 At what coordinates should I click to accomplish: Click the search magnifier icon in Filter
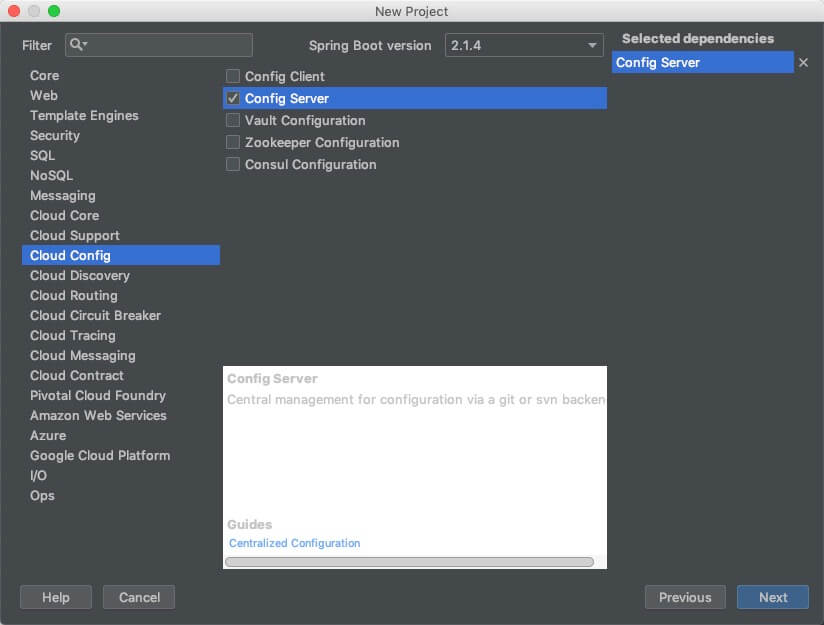pyautogui.click(x=78, y=45)
